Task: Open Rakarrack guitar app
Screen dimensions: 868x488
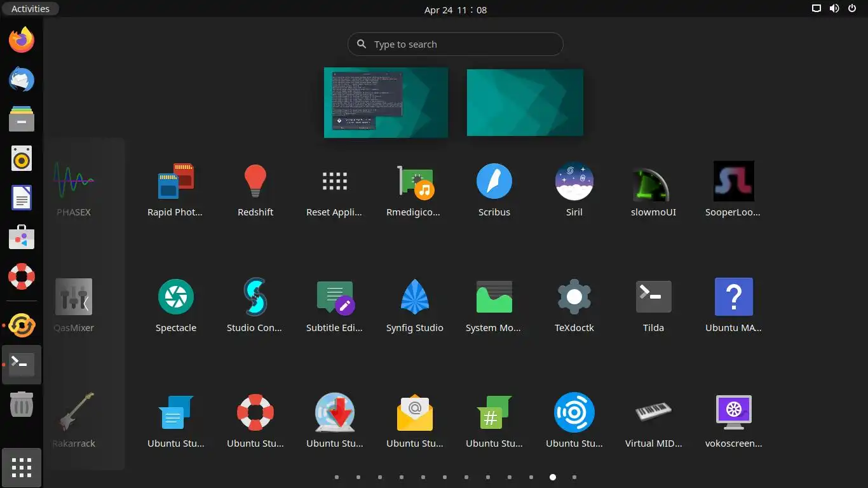Action: coord(74,420)
